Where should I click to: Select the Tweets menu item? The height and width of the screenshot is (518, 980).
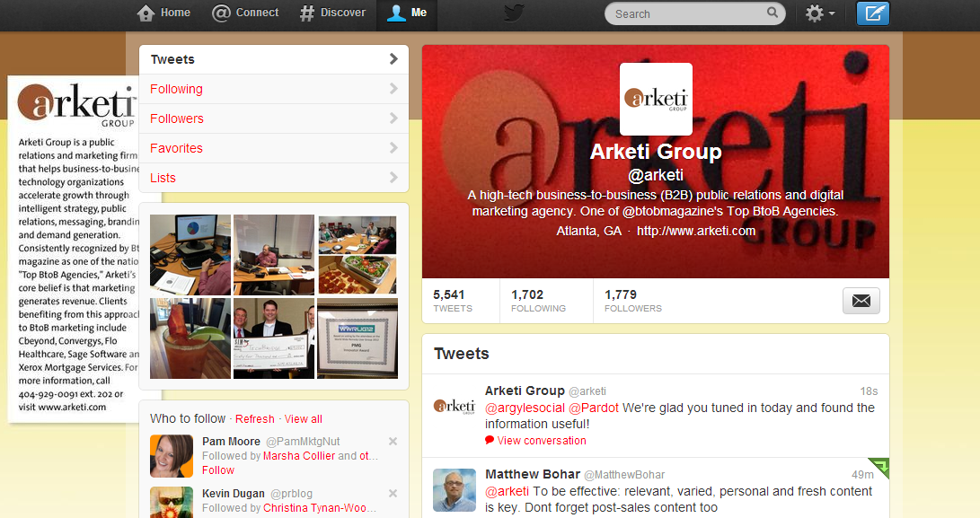274,59
